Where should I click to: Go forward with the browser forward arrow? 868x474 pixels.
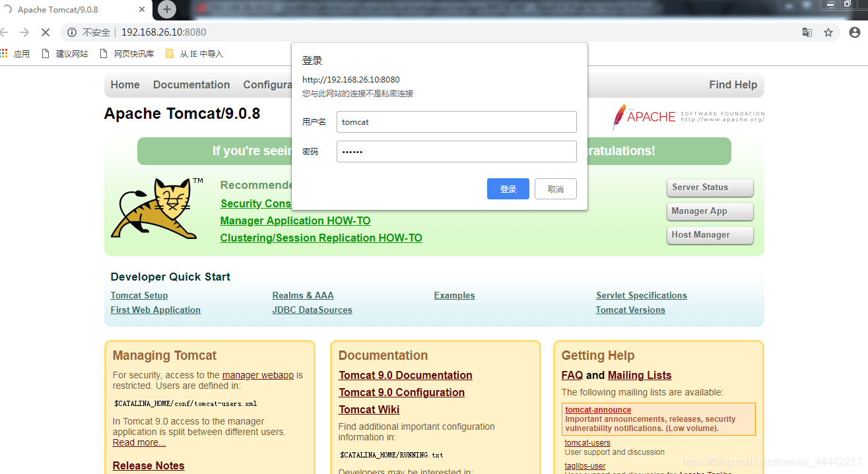[x=24, y=32]
